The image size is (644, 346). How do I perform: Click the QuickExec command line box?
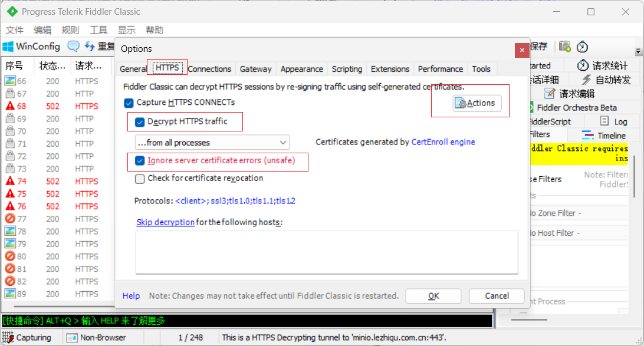pyautogui.click(x=247, y=321)
